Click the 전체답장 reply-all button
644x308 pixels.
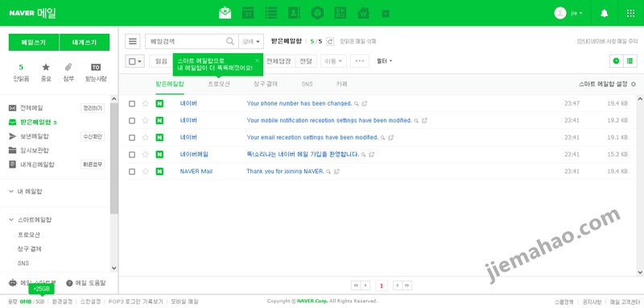(x=279, y=61)
